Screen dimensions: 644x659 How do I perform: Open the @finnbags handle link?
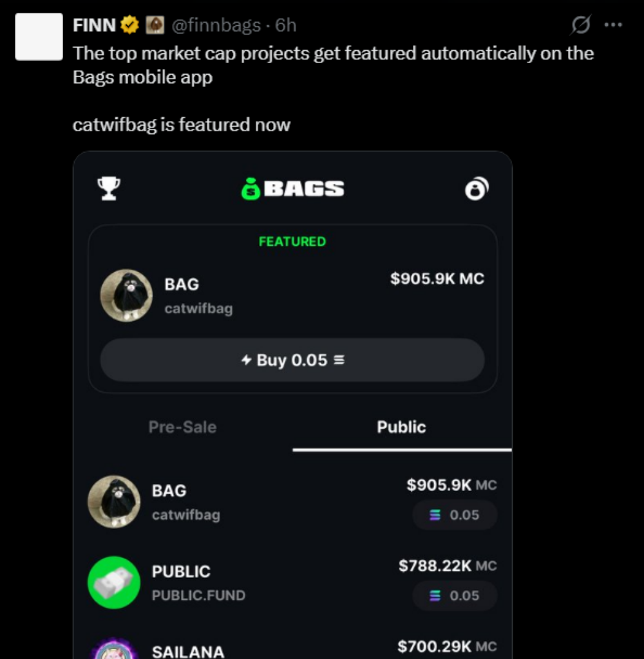pos(216,25)
